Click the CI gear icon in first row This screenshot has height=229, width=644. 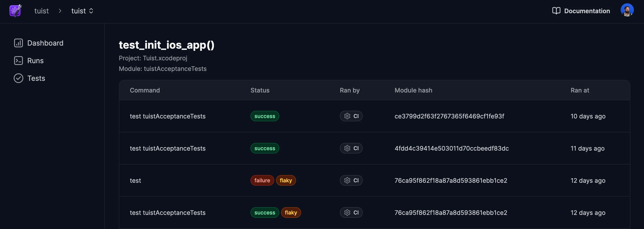pyautogui.click(x=347, y=116)
